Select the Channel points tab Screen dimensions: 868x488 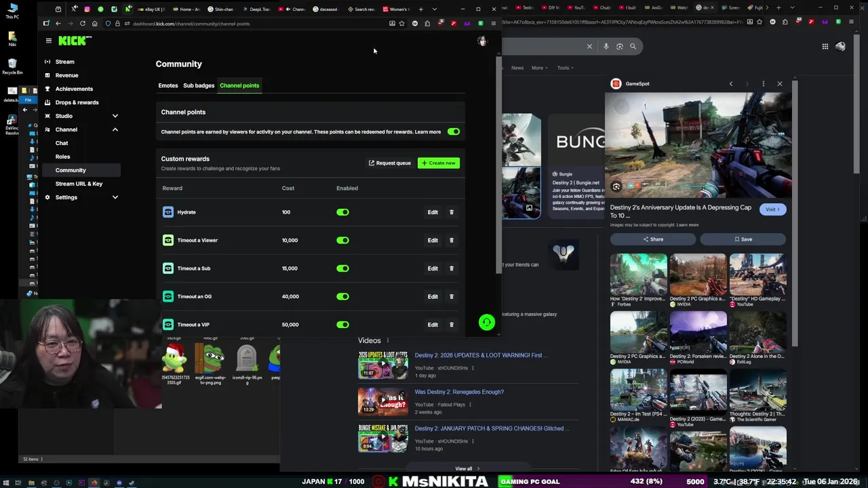pos(239,85)
